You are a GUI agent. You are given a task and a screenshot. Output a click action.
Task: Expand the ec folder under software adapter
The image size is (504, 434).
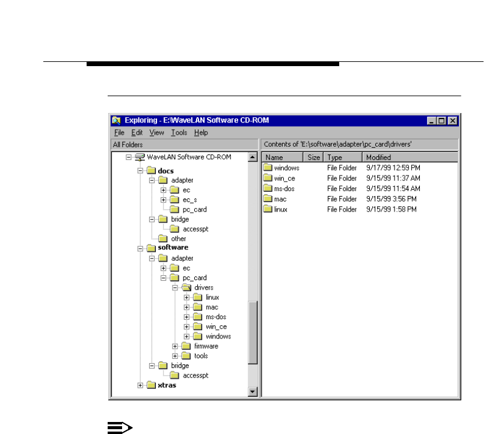tap(163, 268)
